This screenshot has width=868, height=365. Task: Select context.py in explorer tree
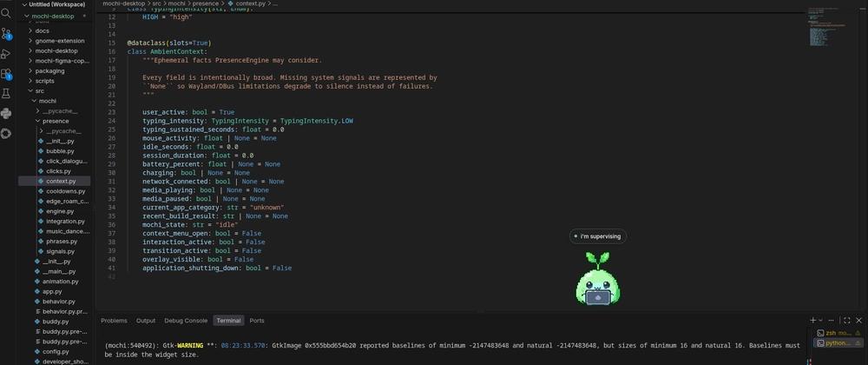[x=54, y=181]
